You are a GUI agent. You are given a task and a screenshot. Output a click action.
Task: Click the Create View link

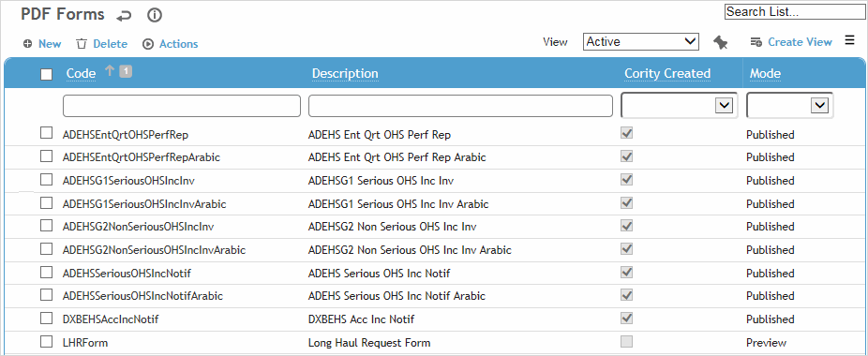[791, 42]
